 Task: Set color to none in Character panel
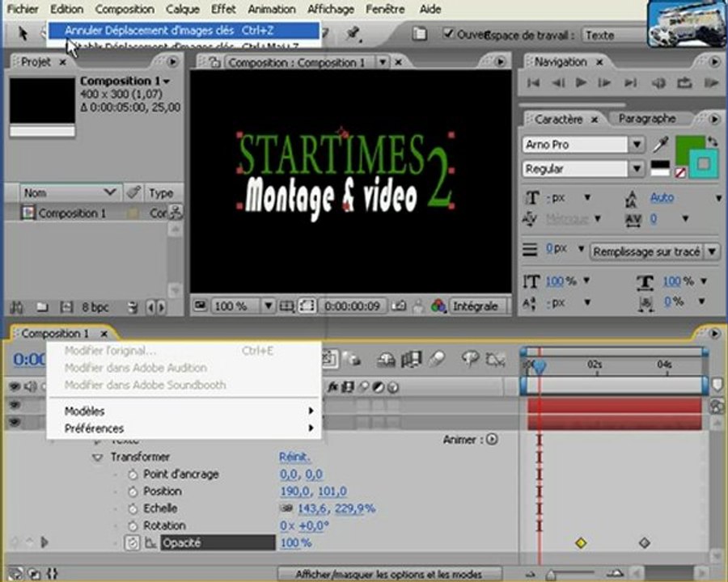click(680, 173)
